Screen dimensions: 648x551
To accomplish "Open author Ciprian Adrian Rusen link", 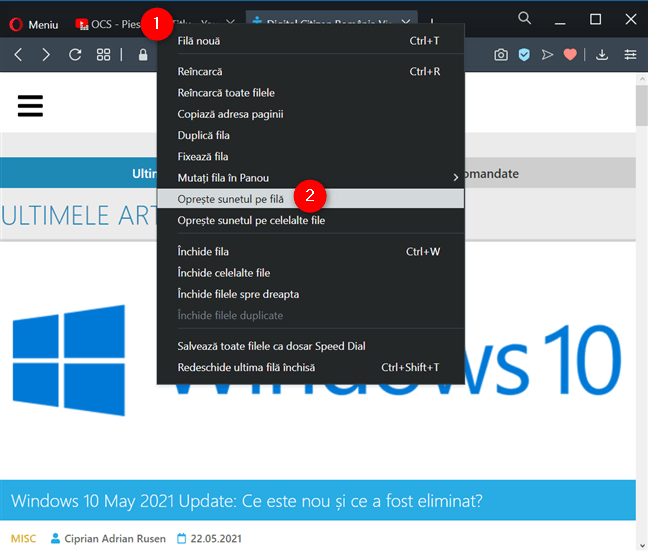I will 115,539.
